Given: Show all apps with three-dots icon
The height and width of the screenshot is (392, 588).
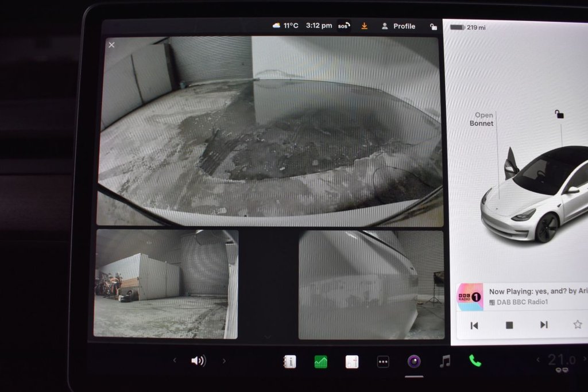Looking at the screenshot, I should (x=383, y=362).
